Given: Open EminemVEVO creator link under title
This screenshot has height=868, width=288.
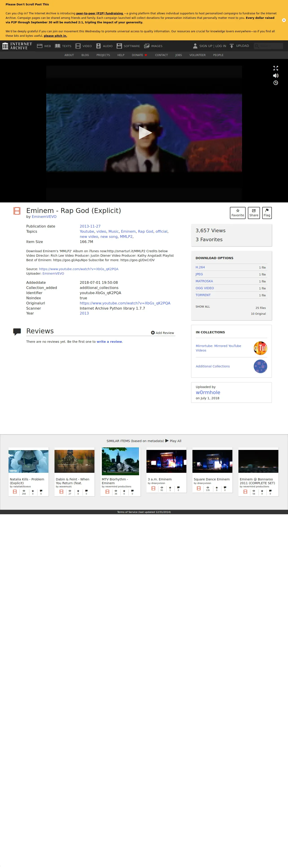Looking at the screenshot, I should (44, 217).
